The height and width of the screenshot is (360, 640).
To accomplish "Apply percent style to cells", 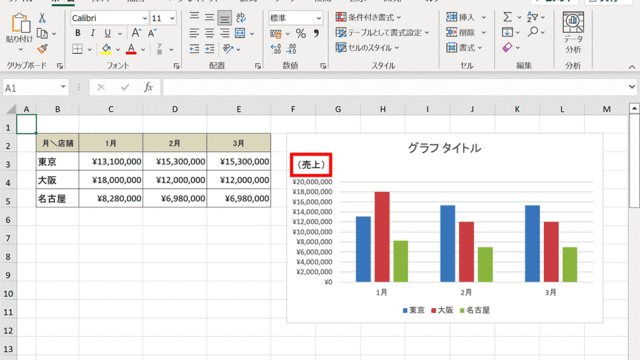I will (301, 33).
